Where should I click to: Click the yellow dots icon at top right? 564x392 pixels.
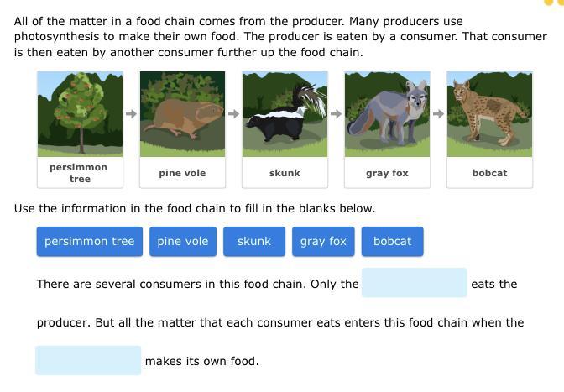pyautogui.click(x=554, y=3)
